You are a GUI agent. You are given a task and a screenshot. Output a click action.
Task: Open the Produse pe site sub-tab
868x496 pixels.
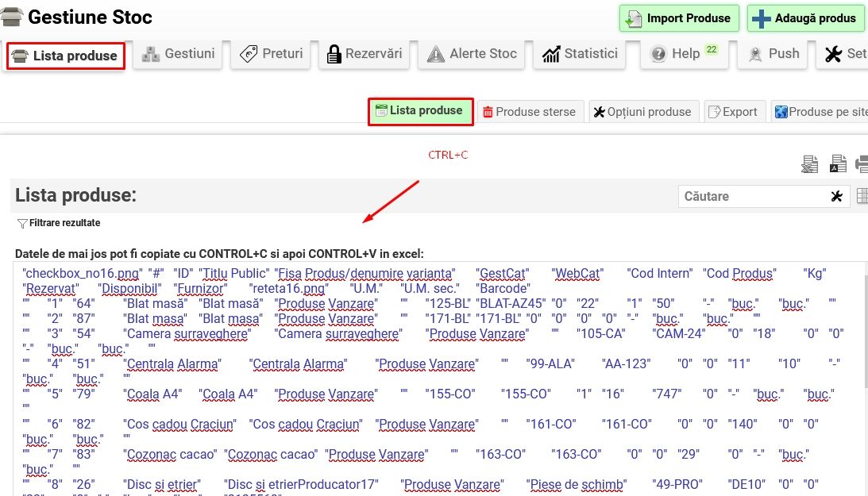tap(820, 112)
